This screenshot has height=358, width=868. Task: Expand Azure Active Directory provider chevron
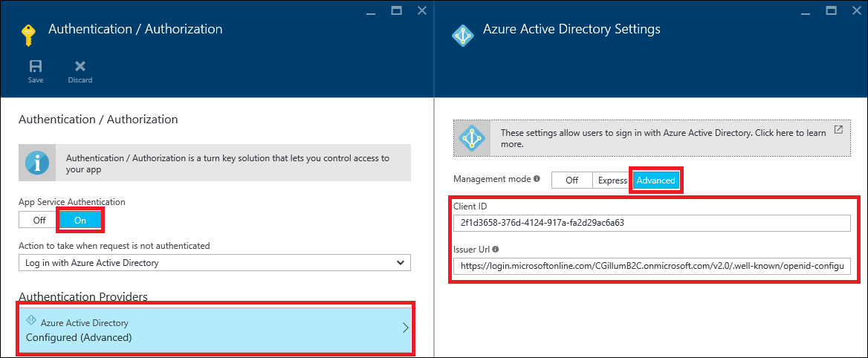[x=405, y=328]
